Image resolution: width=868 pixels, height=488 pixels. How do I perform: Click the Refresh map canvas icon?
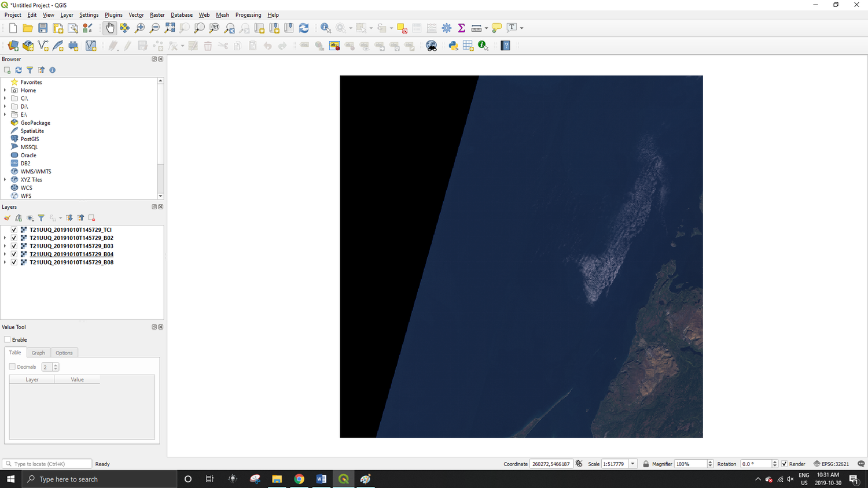tap(304, 27)
